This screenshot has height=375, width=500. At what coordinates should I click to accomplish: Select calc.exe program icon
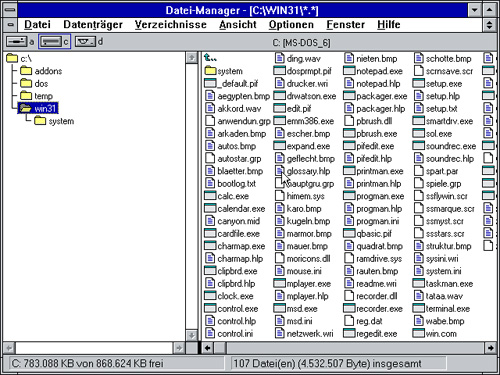(x=210, y=196)
